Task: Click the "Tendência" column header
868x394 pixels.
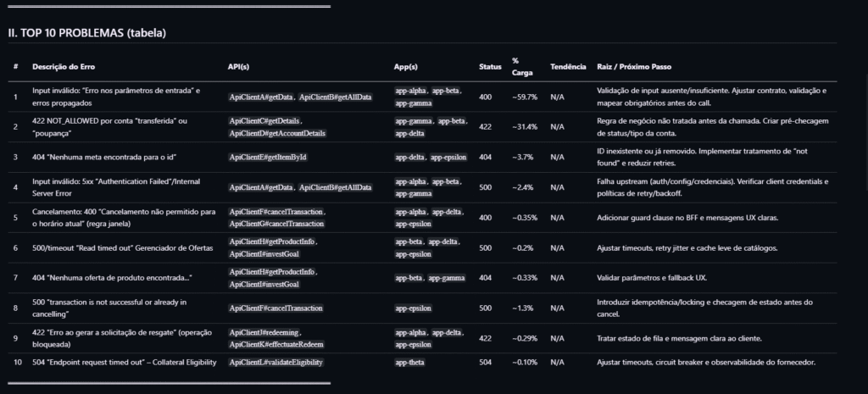Action: pos(568,66)
